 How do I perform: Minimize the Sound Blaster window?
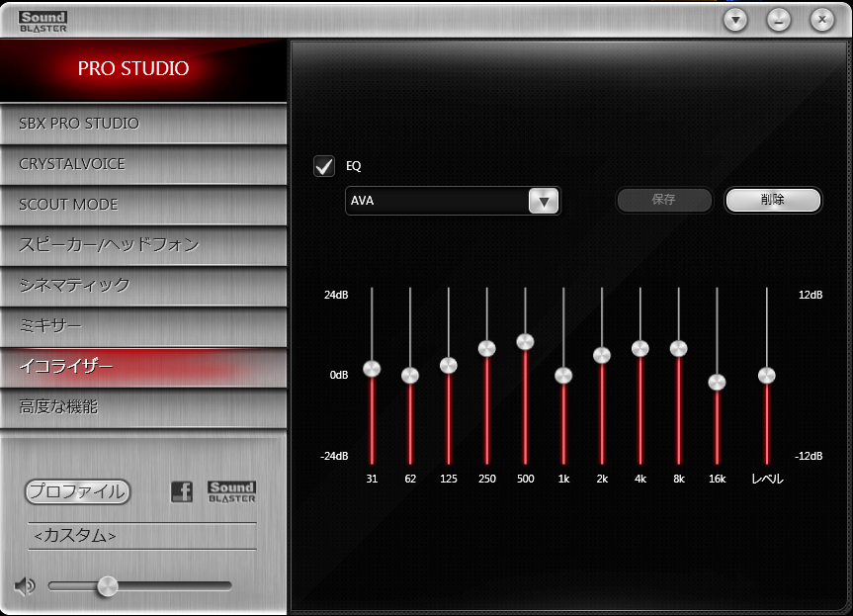tap(779, 20)
